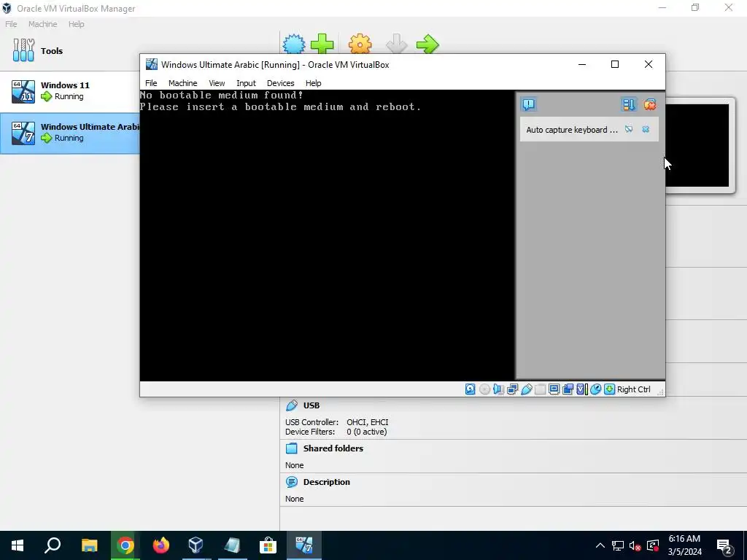This screenshot has width=747, height=560.
Task: Toggle notification ordering icon in notification panel
Action: (x=628, y=104)
